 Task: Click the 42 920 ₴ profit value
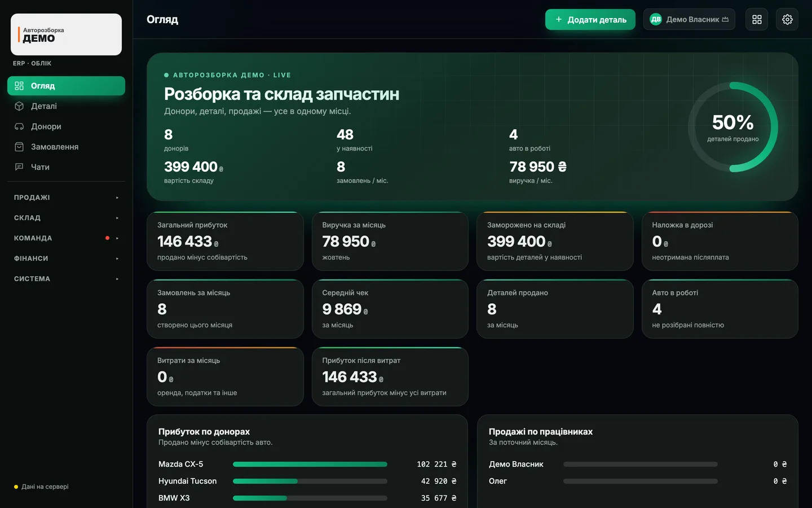[439, 481]
